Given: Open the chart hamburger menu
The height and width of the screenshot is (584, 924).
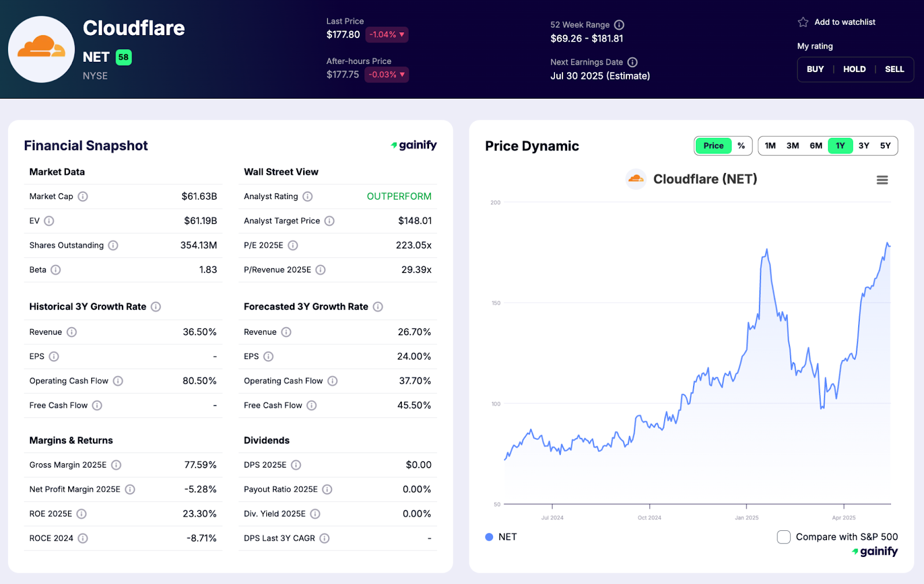Looking at the screenshot, I should [x=882, y=180].
